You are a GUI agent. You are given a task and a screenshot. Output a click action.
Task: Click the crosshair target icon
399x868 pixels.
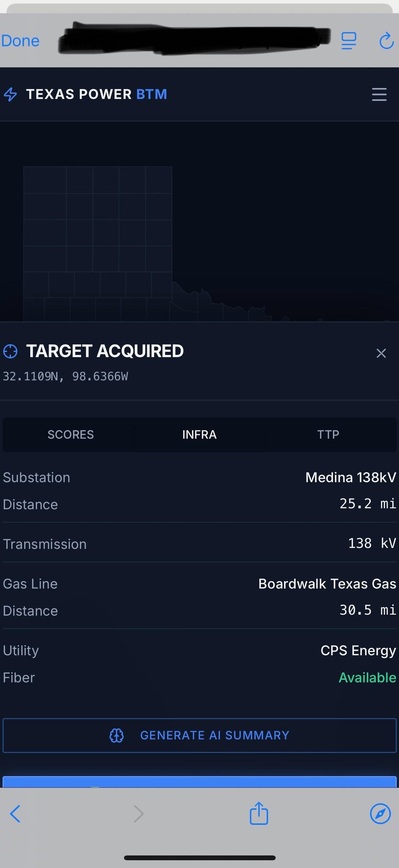10,351
